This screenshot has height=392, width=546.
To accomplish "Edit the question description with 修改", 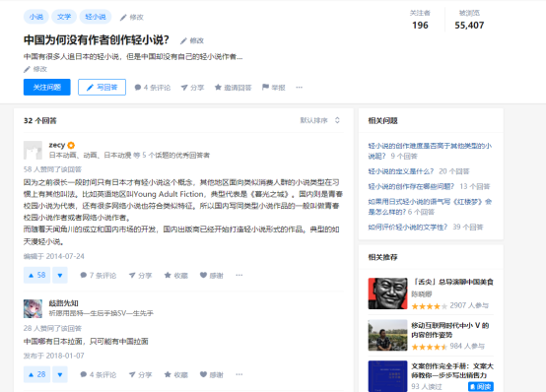I will pos(35,69).
